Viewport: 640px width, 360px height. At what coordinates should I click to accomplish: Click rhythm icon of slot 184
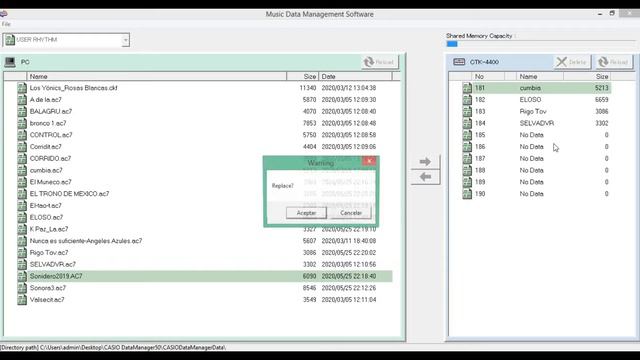[x=467, y=123]
